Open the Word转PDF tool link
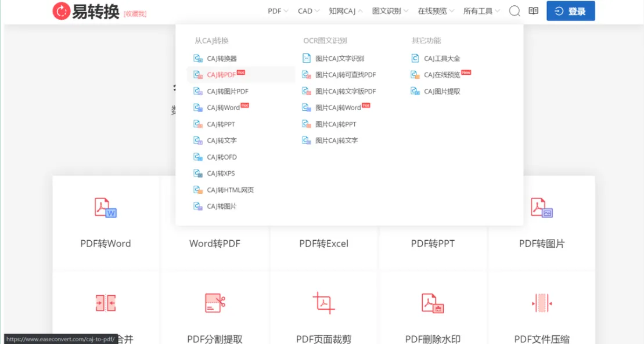This screenshot has width=644, height=344. click(215, 244)
